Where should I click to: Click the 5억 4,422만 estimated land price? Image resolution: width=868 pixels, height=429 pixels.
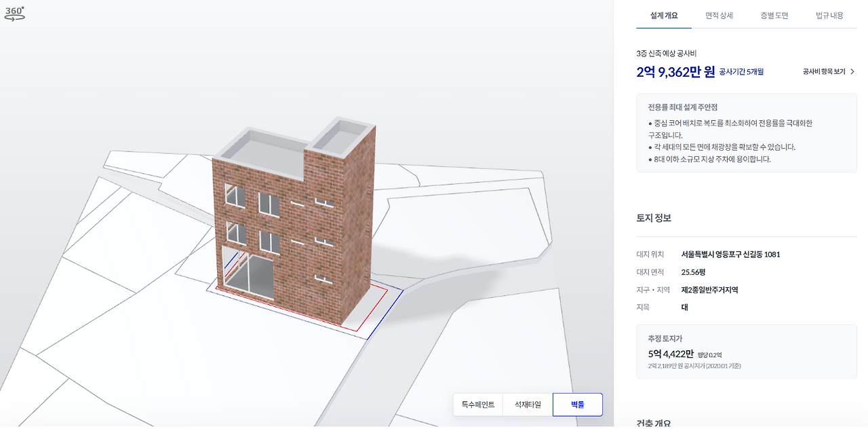pyautogui.click(x=671, y=354)
